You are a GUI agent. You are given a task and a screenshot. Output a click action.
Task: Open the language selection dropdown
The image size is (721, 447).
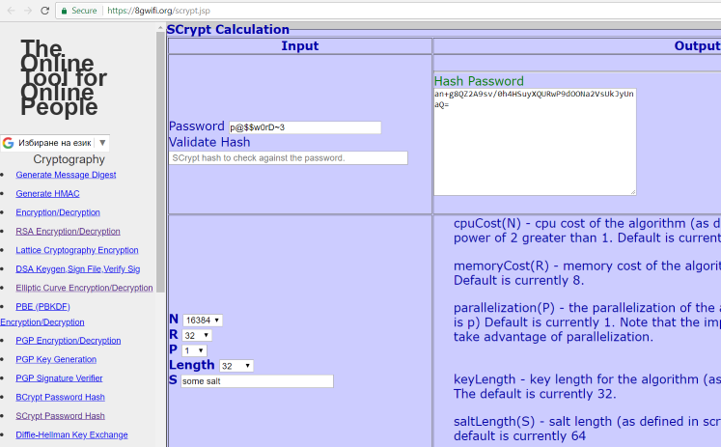pos(55,143)
